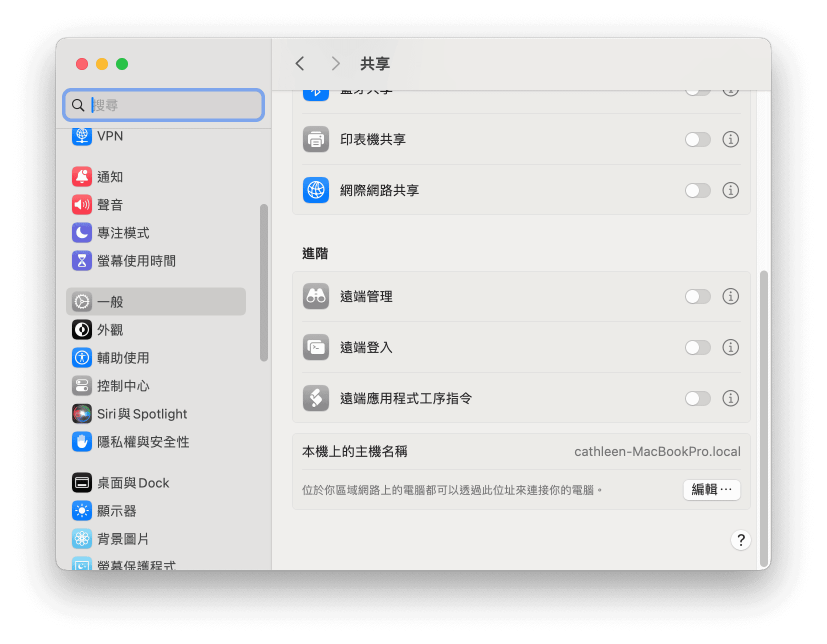This screenshot has height=644, width=827.
Task: Click the 位於你區域網路上的電腦 description text
Action: tap(452, 490)
